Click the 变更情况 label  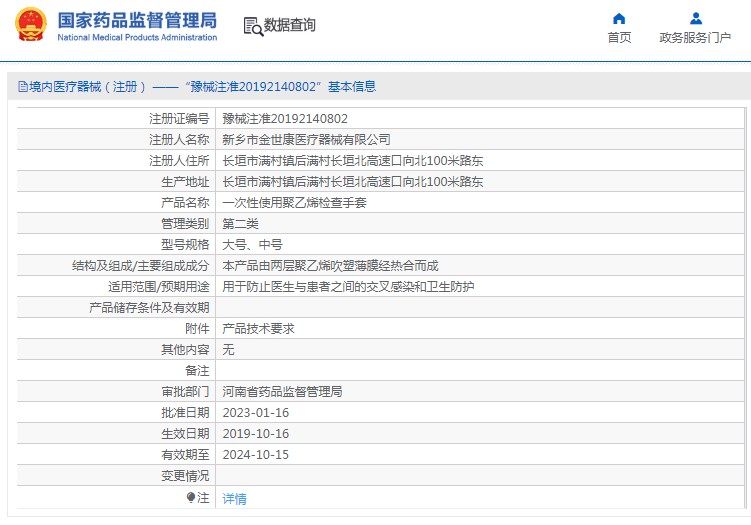pyautogui.click(x=185, y=476)
